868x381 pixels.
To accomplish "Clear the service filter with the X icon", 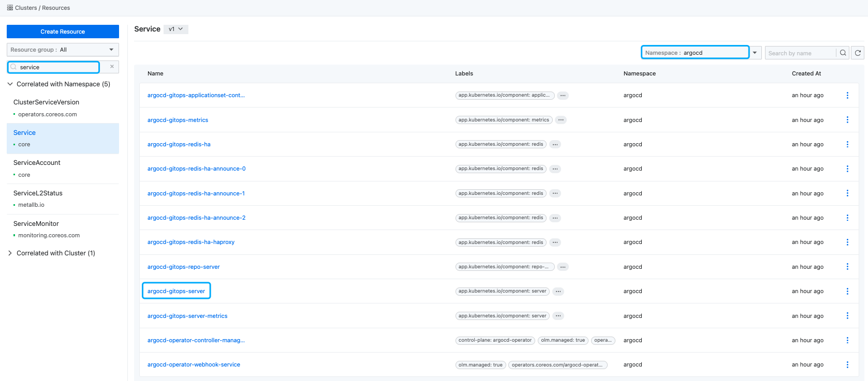I will pos(112,67).
